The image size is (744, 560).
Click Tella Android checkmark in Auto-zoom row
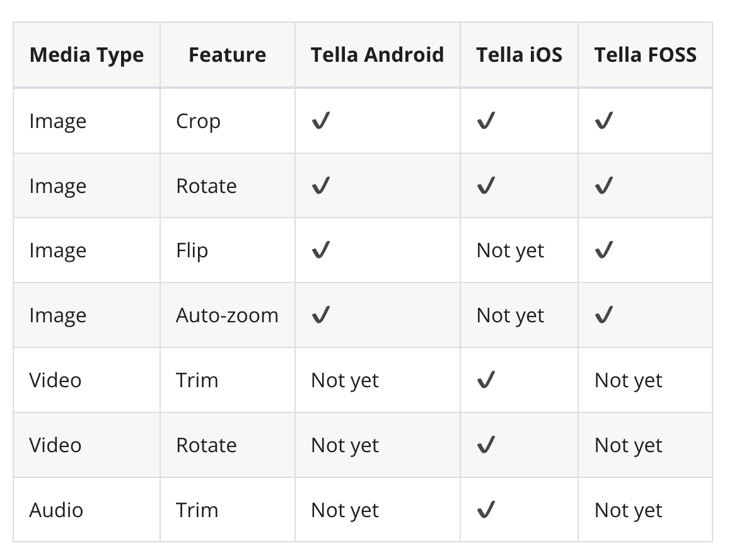321,315
